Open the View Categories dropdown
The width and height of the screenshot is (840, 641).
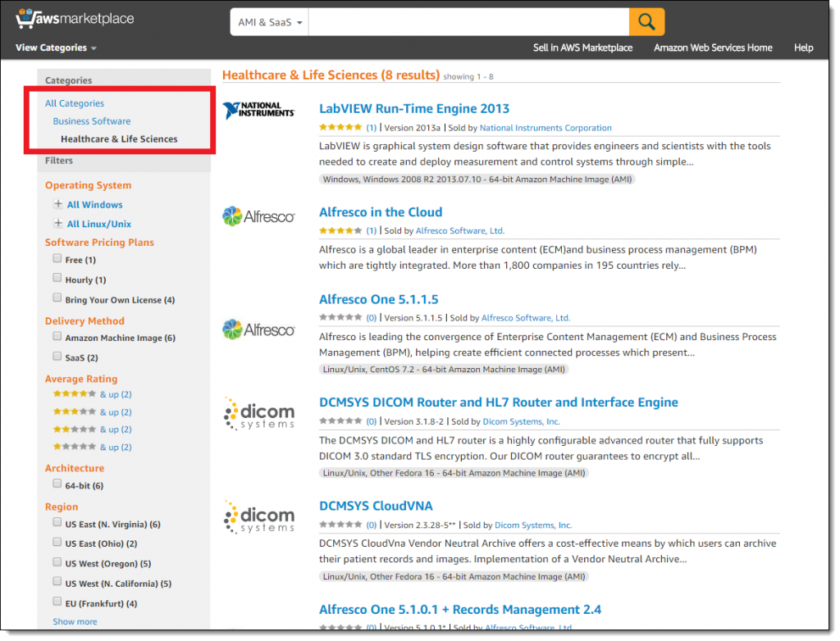pos(56,48)
